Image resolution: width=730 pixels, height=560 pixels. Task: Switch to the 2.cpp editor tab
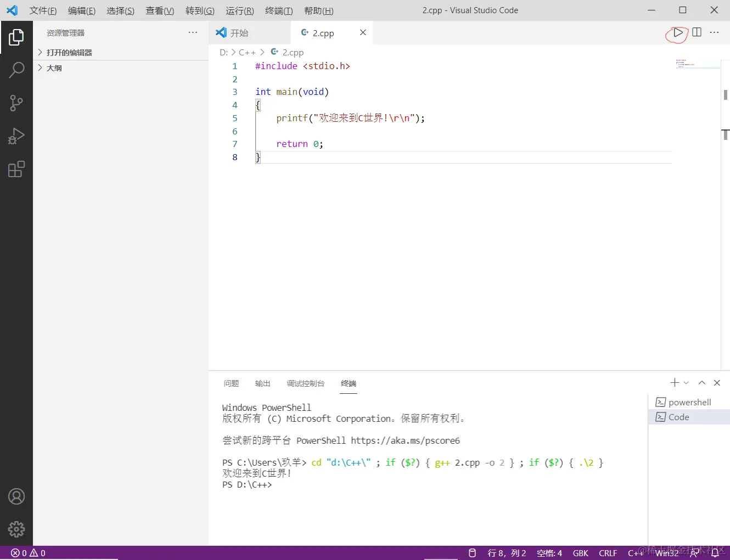[x=332, y=33]
